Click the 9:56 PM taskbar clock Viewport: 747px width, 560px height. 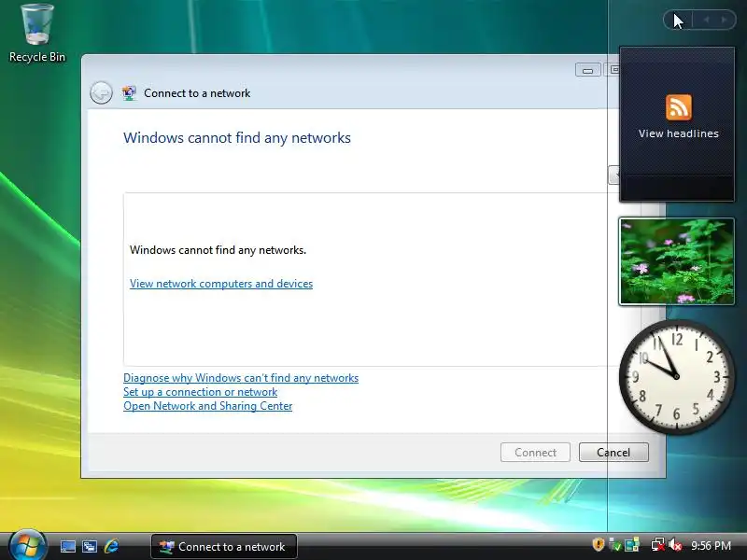coord(711,546)
